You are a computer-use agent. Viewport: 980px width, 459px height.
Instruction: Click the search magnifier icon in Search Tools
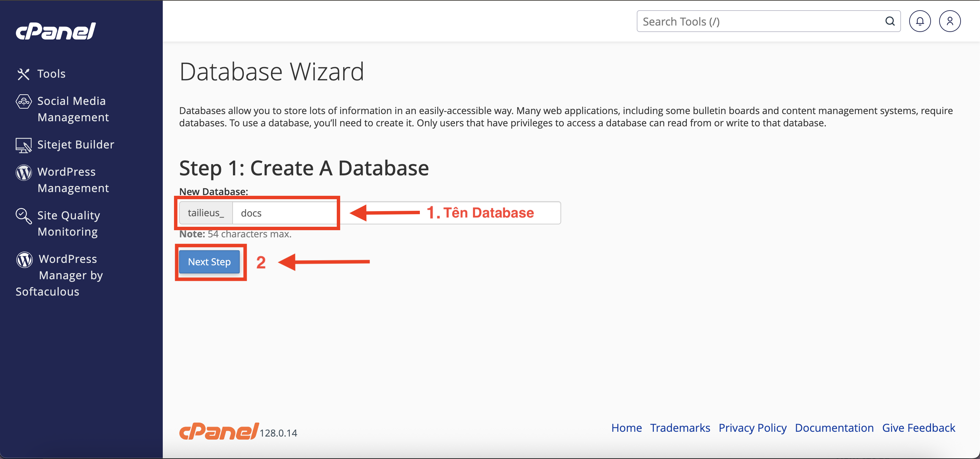[889, 21]
